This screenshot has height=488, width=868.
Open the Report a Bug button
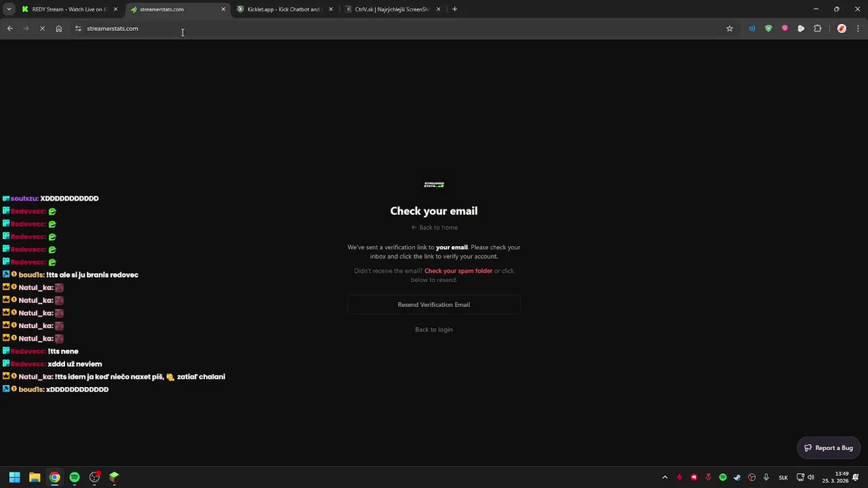pyautogui.click(x=829, y=448)
